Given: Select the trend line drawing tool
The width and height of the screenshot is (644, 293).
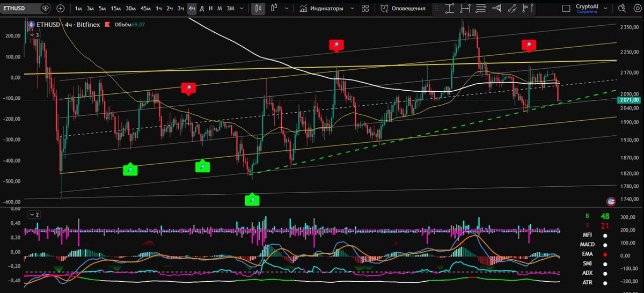Looking at the screenshot, I should pos(512,9).
